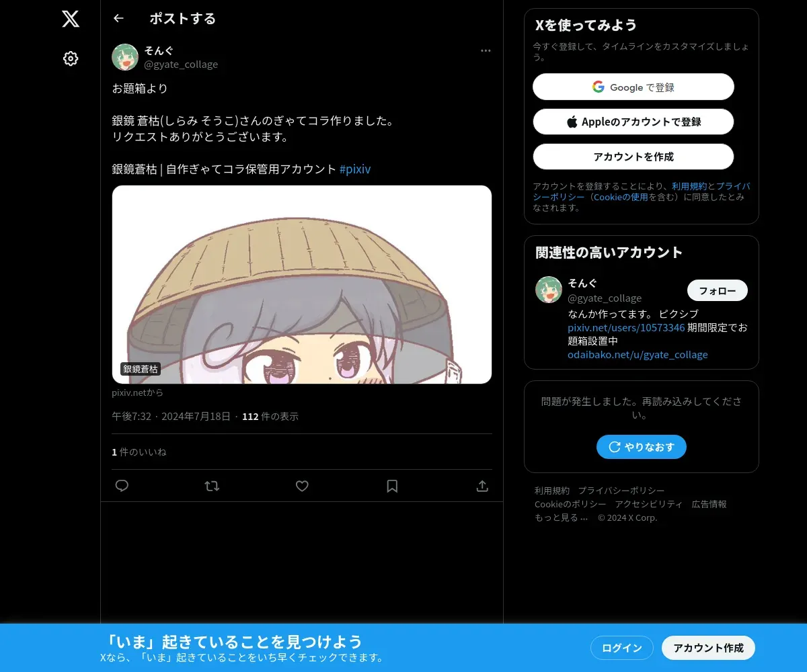Viewport: 807px width, 672px height.
Task: Bookmark the post with the bookmark icon
Action: click(x=392, y=486)
